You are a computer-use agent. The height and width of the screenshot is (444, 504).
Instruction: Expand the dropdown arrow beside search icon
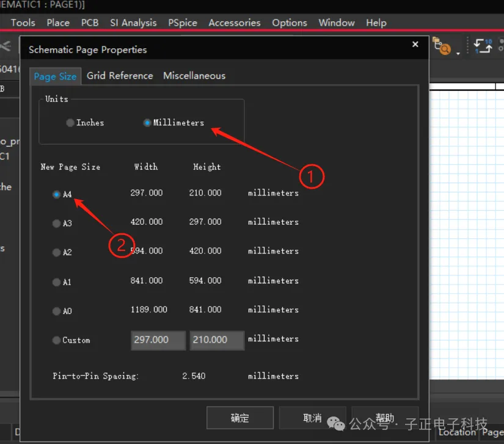[x=458, y=53]
